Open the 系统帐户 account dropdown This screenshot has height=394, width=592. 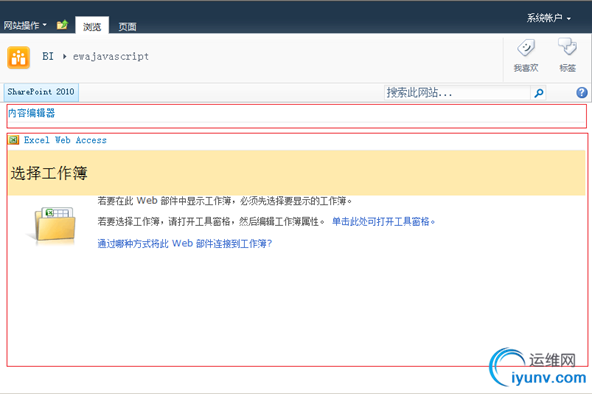(x=549, y=18)
